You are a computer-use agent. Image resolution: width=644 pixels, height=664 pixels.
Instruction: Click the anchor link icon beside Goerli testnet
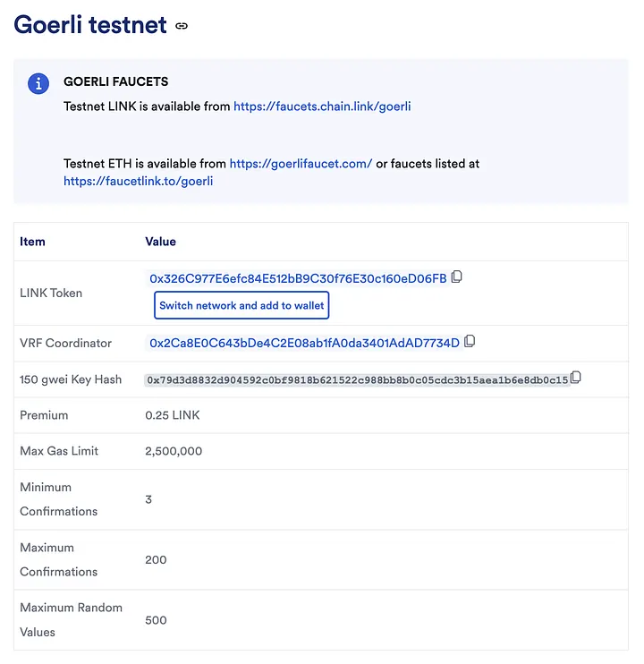pos(182,26)
